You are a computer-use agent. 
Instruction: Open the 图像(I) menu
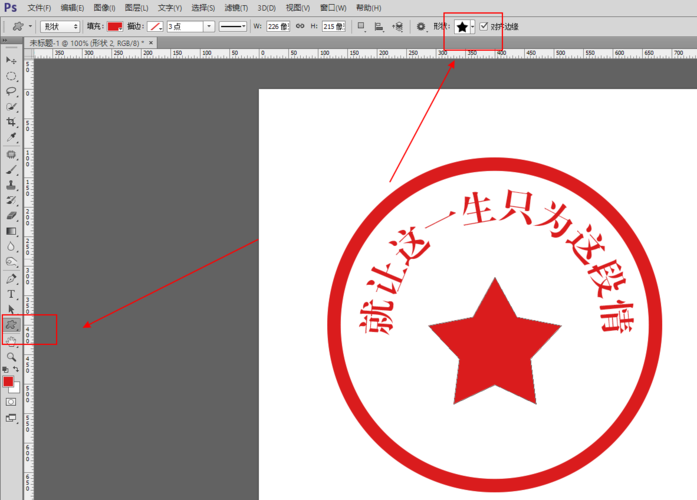(104, 8)
